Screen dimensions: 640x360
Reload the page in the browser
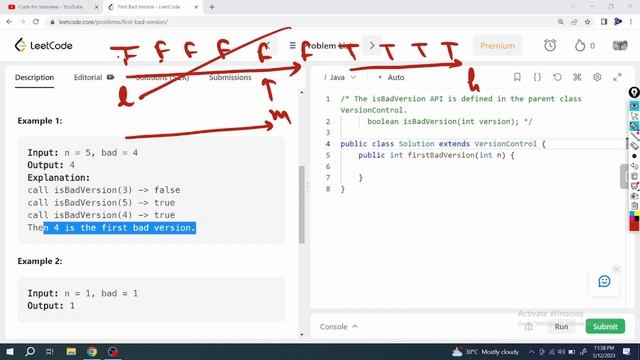pyautogui.click(x=36, y=22)
